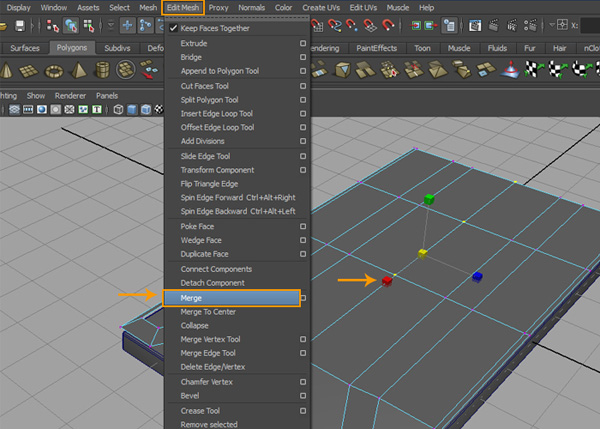Open the Normals menu
The height and width of the screenshot is (429, 600).
tap(251, 8)
